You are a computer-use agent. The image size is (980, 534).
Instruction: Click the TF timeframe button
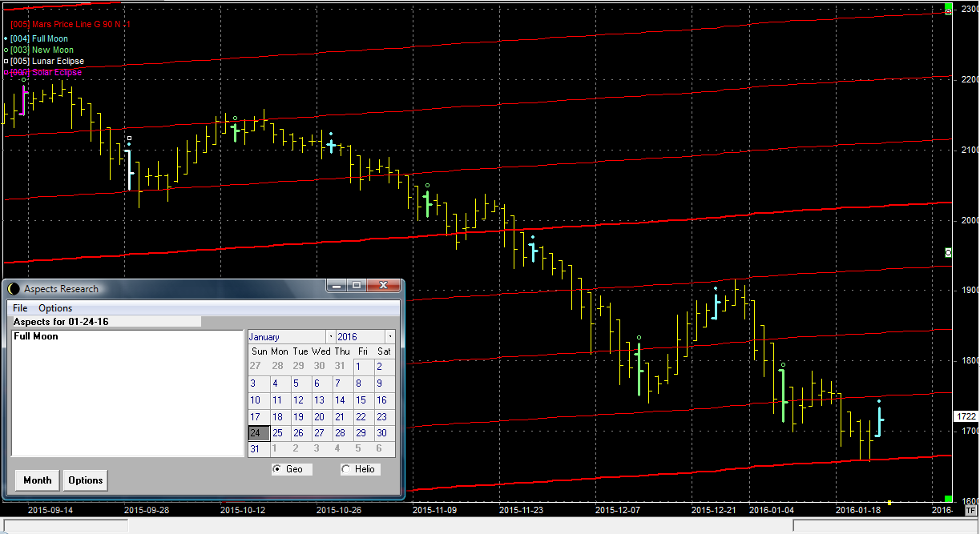pyautogui.click(x=971, y=510)
